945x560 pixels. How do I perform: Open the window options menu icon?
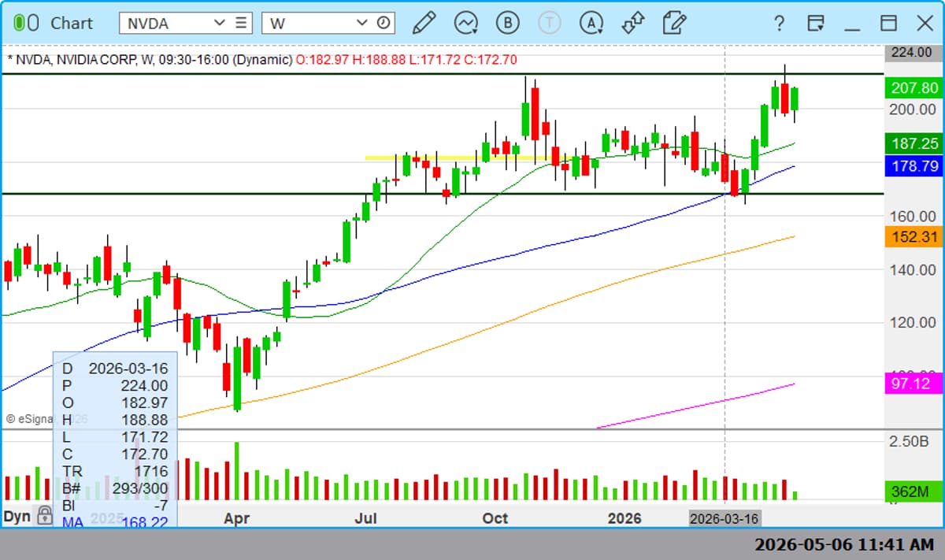pyautogui.click(x=815, y=23)
